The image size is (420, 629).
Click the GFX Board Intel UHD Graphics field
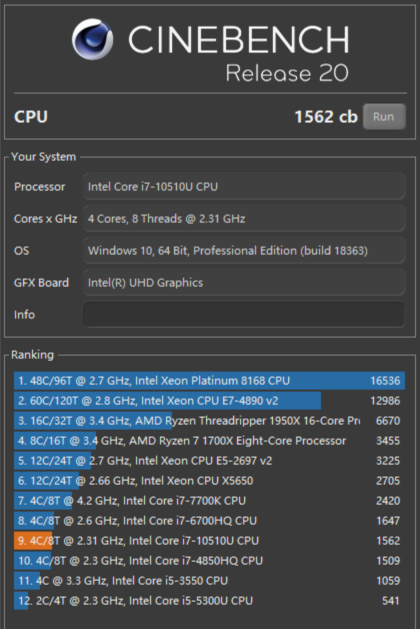pos(244,283)
